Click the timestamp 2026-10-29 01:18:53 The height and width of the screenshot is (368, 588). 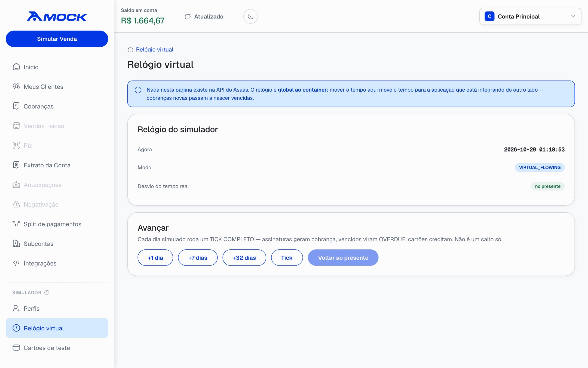(534, 149)
